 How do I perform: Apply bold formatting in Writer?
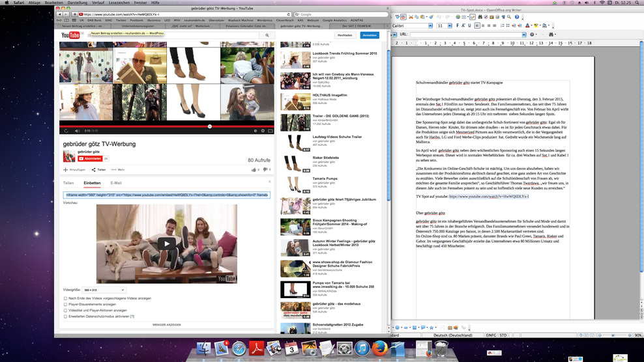pos(458,25)
